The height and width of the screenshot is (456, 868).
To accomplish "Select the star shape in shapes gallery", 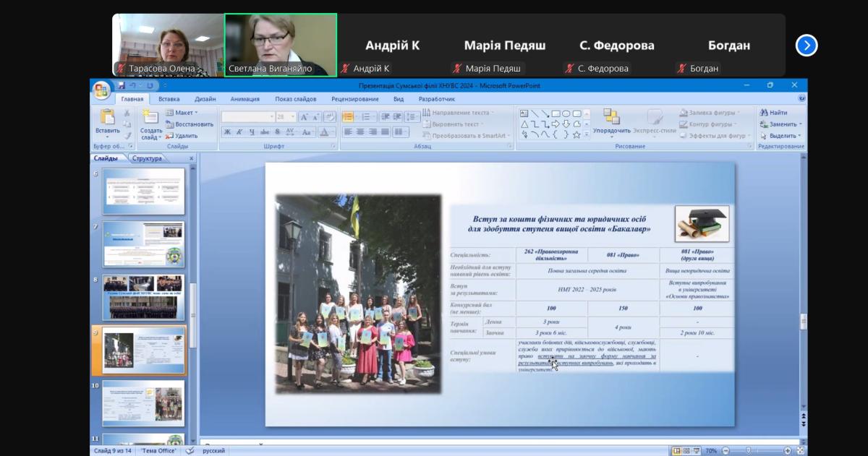I will 576,134.
